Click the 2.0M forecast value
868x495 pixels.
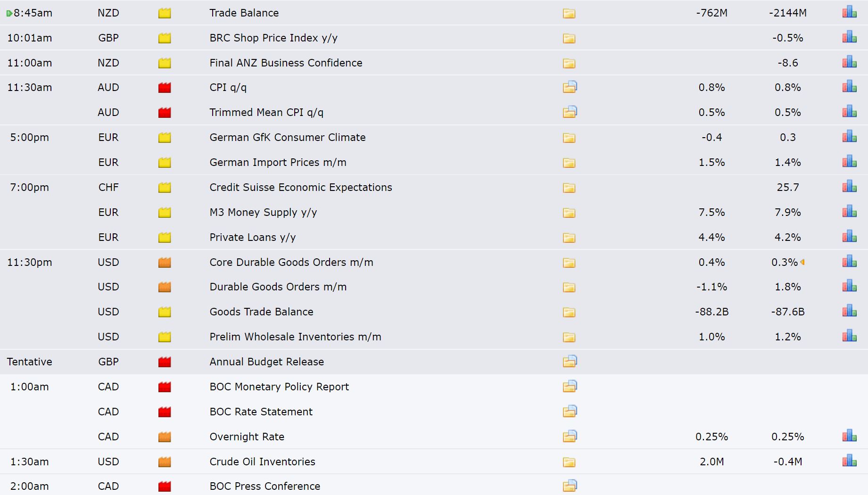point(711,462)
